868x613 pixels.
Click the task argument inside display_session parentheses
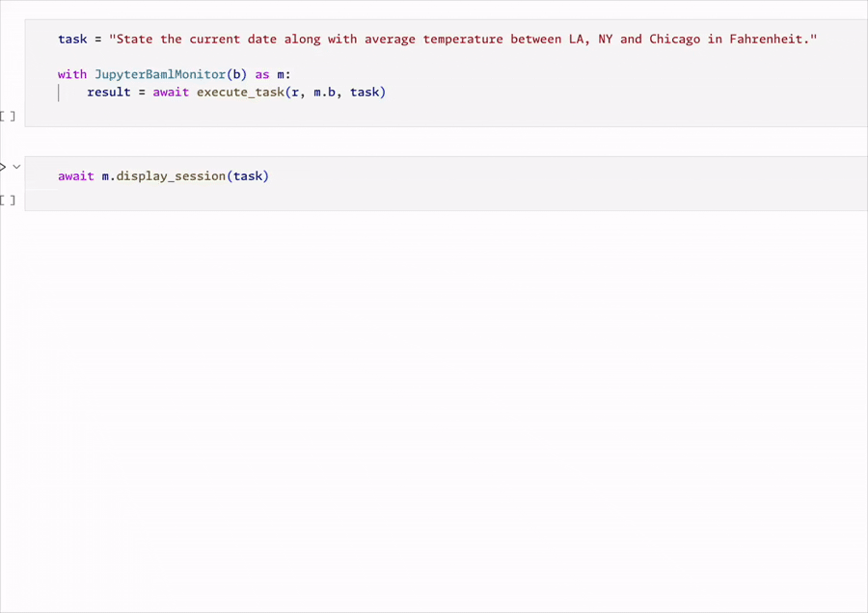click(247, 176)
